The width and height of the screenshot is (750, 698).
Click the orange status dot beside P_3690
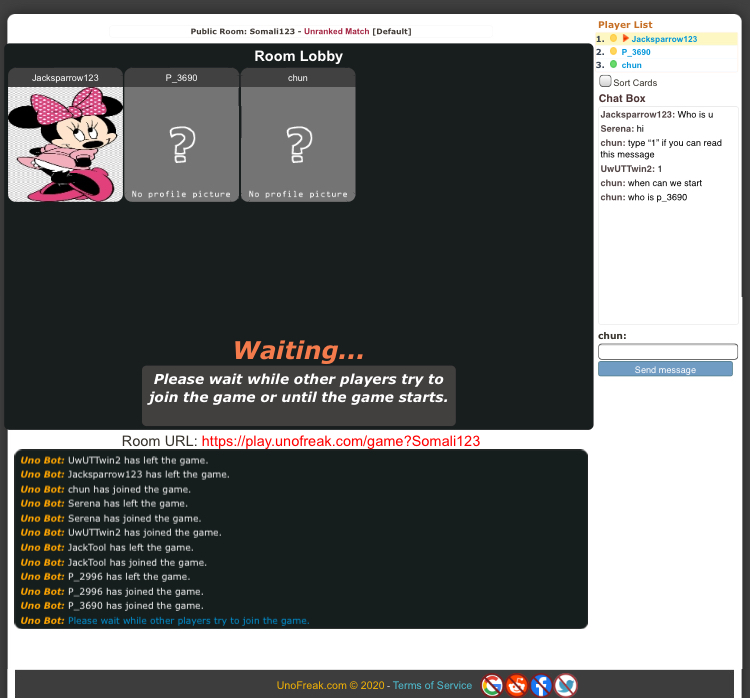[613, 52]
